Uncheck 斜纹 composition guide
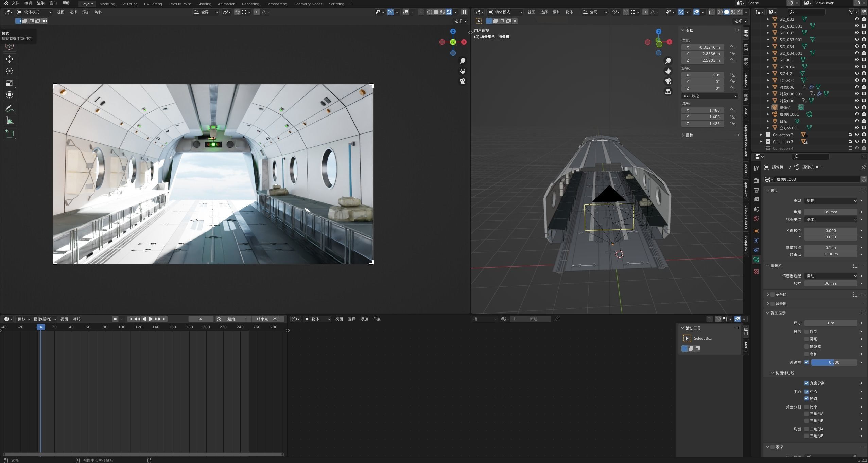Viewport: 868px width, 463px height. [806, 398]
